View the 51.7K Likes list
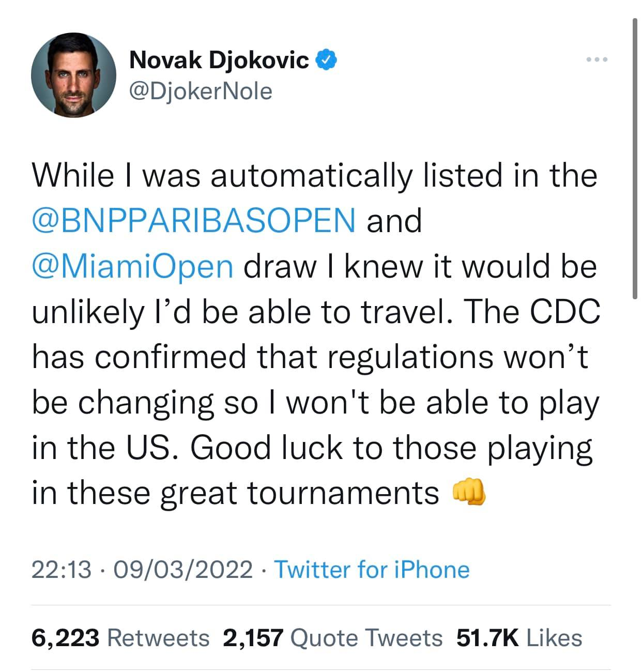Image resolution: width=642 pixels, height=672 pixels. click(519, 638)
